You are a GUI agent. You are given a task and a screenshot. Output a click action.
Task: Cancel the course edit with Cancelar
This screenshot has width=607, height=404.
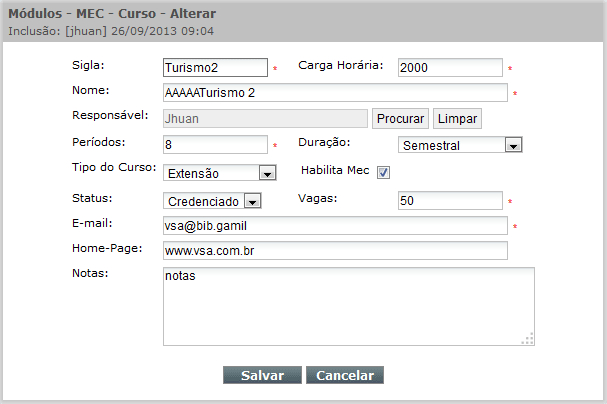coord(345,375)
